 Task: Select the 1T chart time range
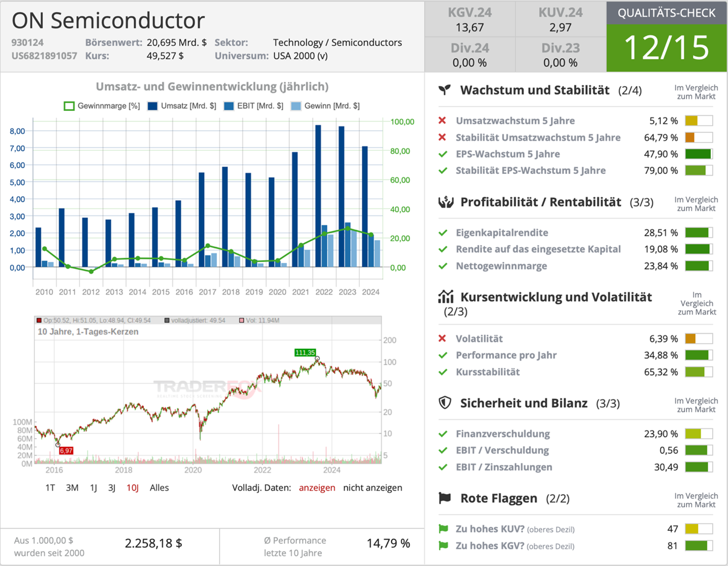[50, 488]
